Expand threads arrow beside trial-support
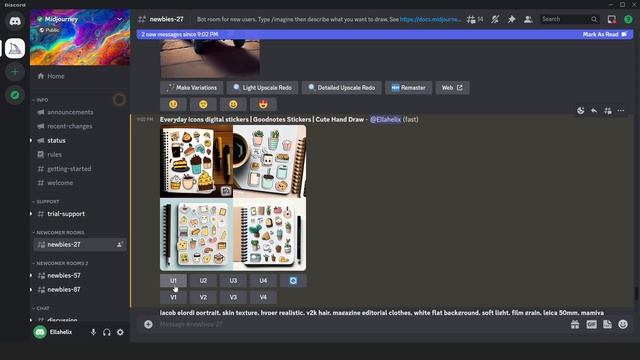The height and width of the screenshot is (360, 640). click(31, 214)
